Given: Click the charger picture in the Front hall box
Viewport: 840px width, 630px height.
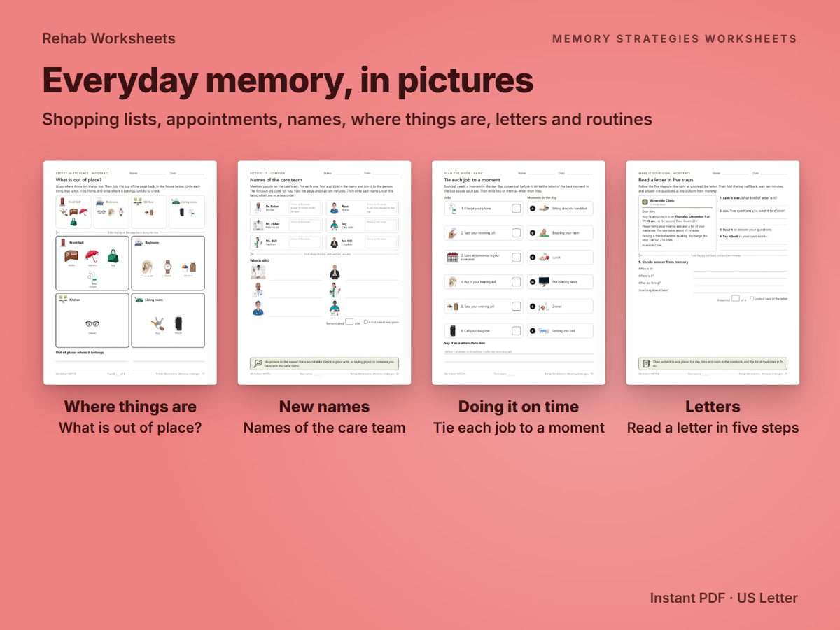Looking at the screenshot, I should (x=92, y=278).
